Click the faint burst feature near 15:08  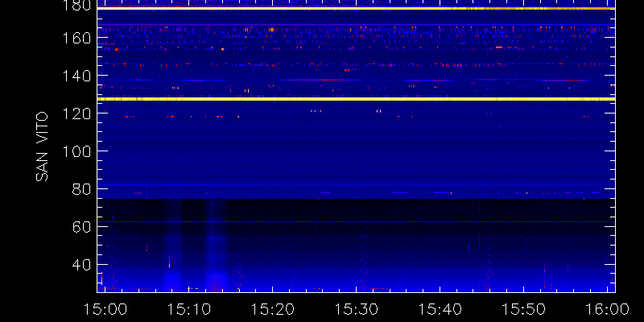click(171, 246)
